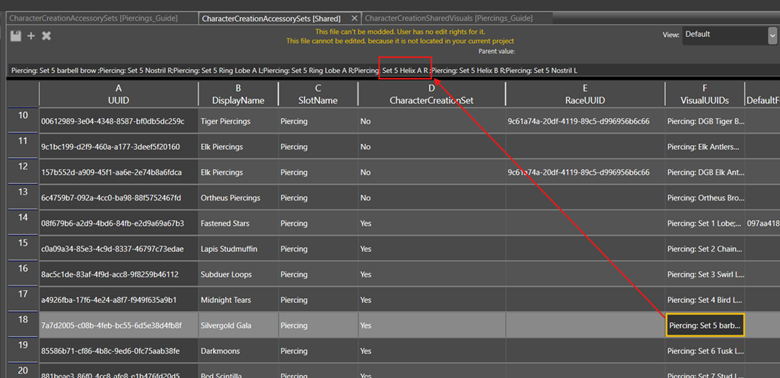Click Elk Piercings cell in row 12

click(238, 172)
